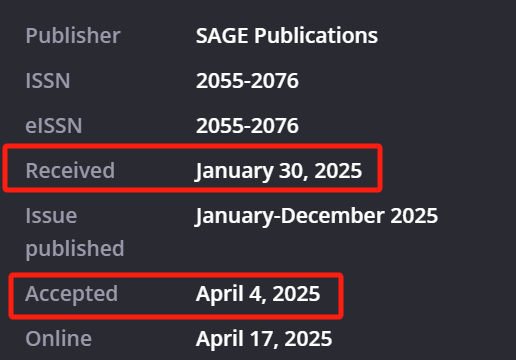Select the April 17, 2025 online date
Screen dimensions: 516x360
click(264, 339)
